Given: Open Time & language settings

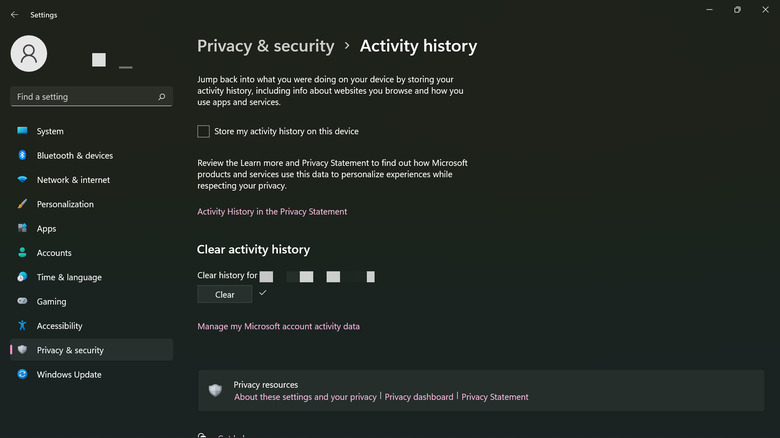Looking at the screenshot, I should coord(68,277).
